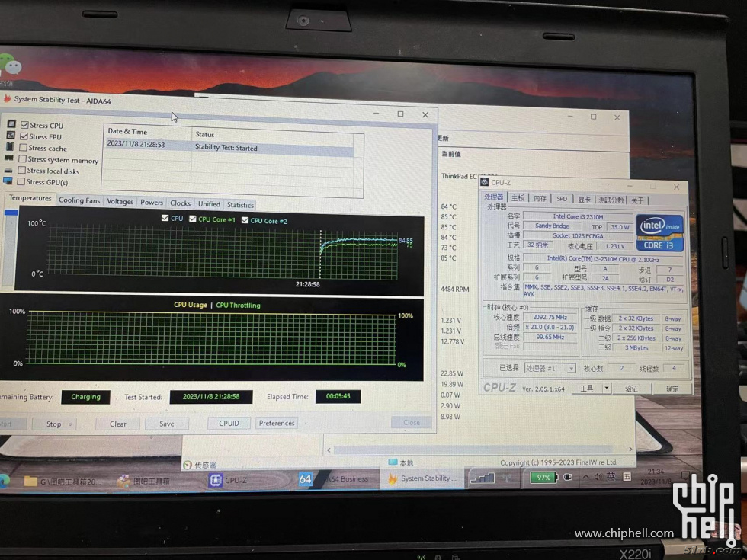Image resolution: width=747 pixels, height=560 pixels.
Task: Switch to the Clocks tab
Action: [x=180, y=203]
